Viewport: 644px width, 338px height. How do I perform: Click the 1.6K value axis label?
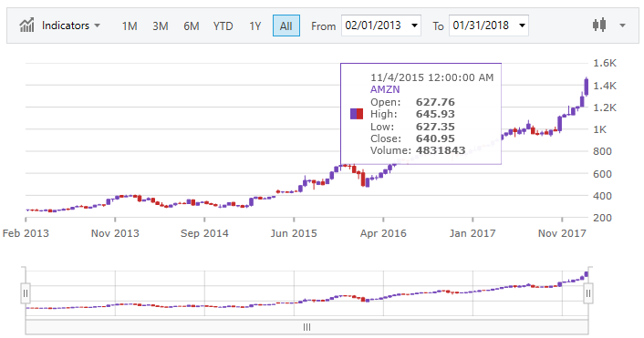[605, 63]
